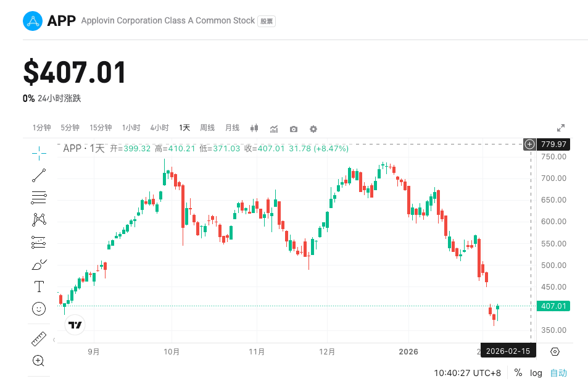The height and width of the screenshot is (389, 588).
Task: Select the trend line drawing tool
Action: (x=39, y=175)
